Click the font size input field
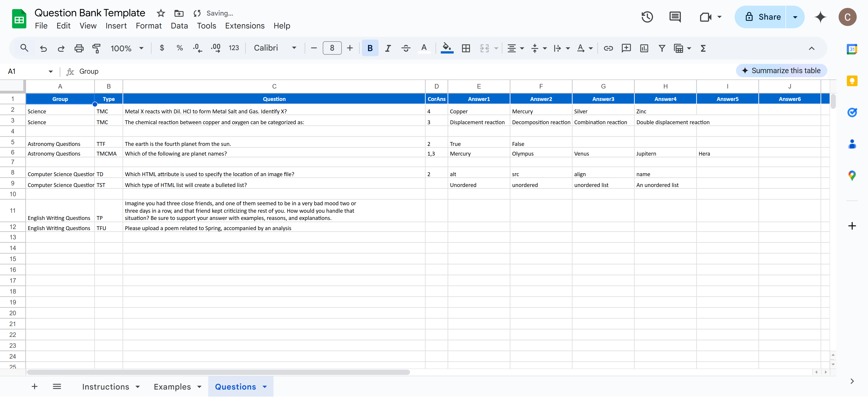This screenshot has height=397, width=868. click(332, 48)
